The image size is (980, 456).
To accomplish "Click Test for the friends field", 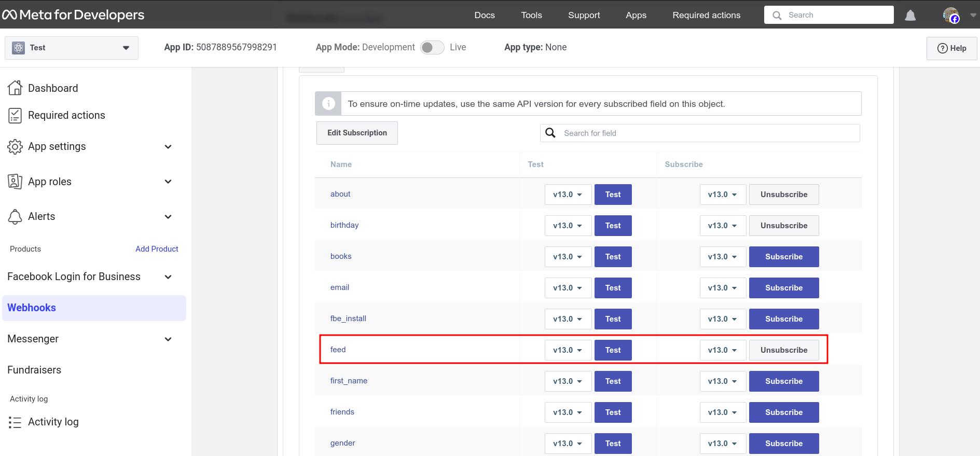I will pos(613,412).
